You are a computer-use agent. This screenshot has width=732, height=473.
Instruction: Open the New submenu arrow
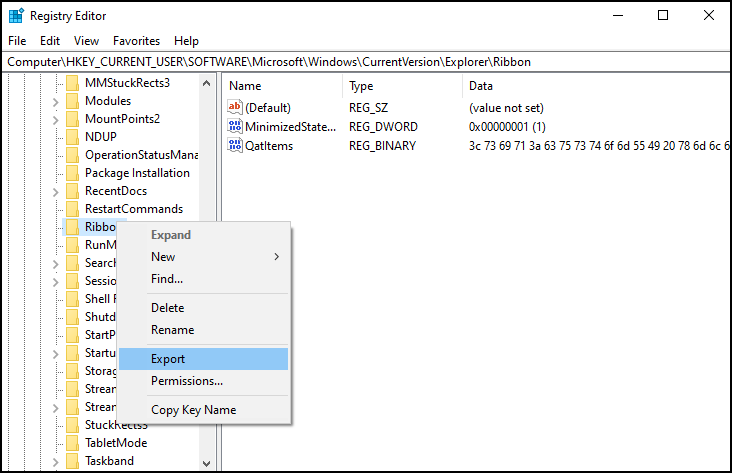click(x=277, y=257)
